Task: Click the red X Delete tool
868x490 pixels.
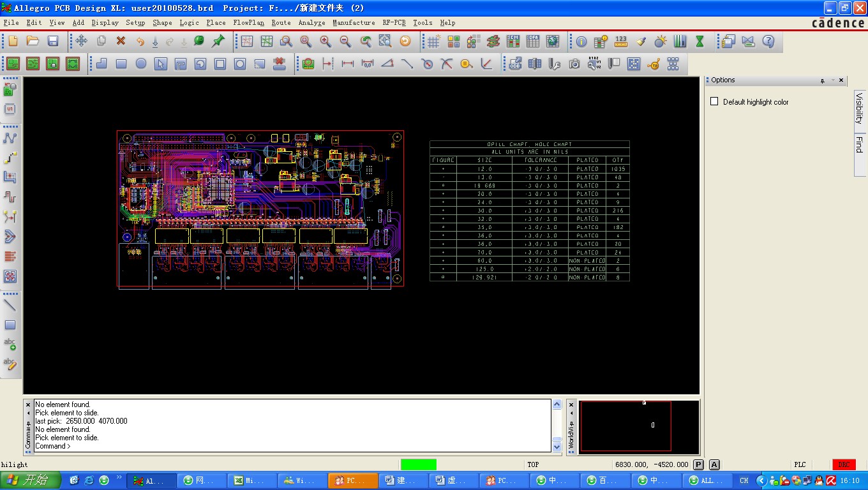Action: [x=121, y=41]
